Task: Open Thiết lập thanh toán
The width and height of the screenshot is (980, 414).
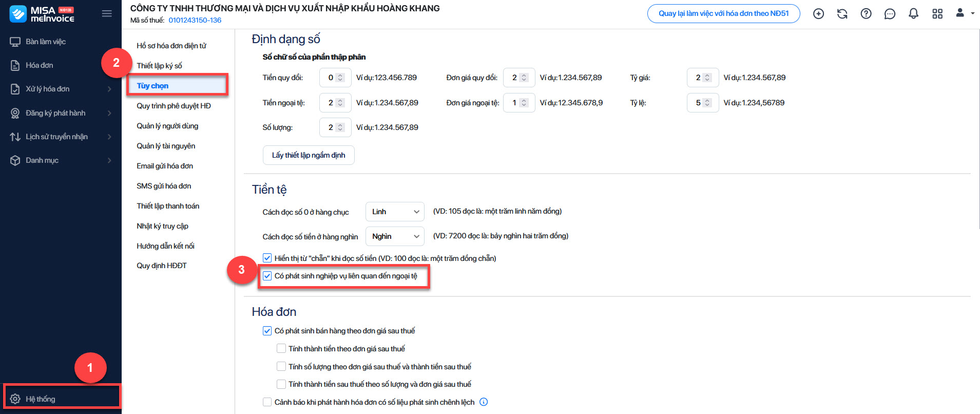Action: point(168,206)
